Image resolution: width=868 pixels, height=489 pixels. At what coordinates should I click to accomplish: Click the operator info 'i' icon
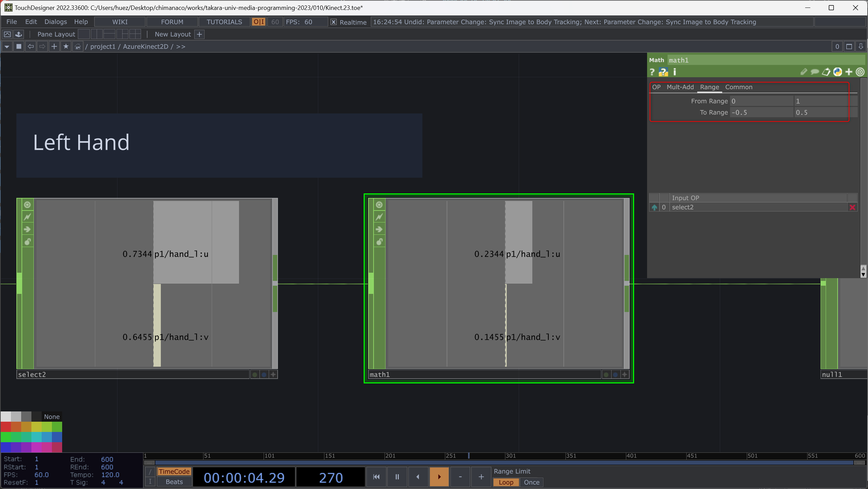[674, 72]
